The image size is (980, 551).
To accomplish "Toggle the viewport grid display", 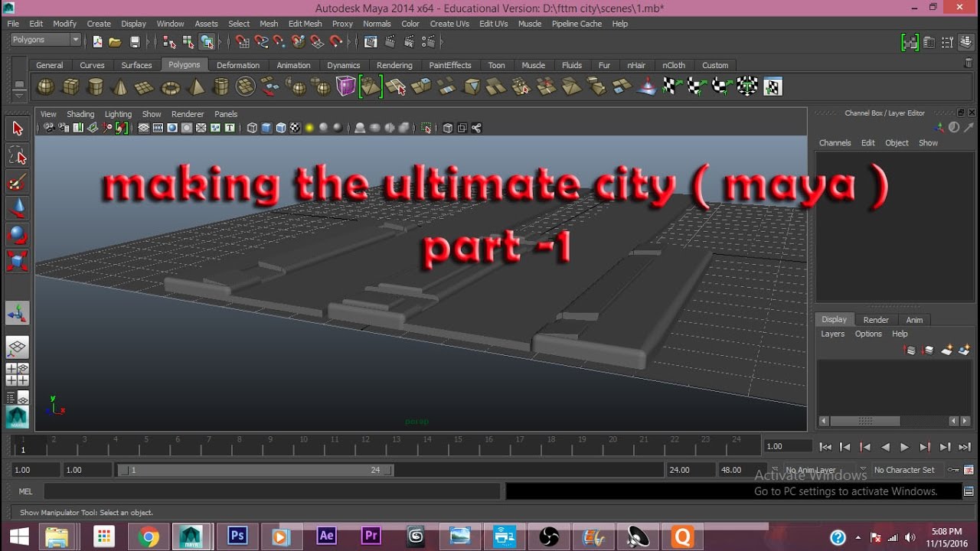I will point(143,129).
